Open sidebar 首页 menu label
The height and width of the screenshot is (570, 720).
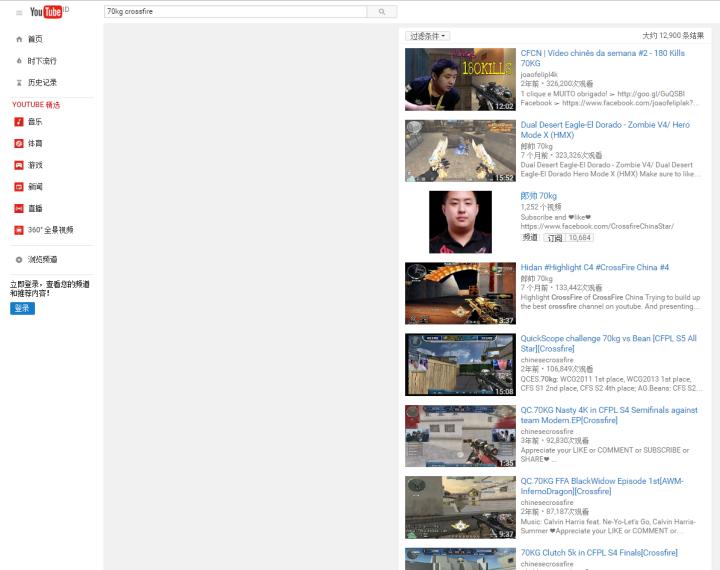pyautogui.click(x=35, y=39)
